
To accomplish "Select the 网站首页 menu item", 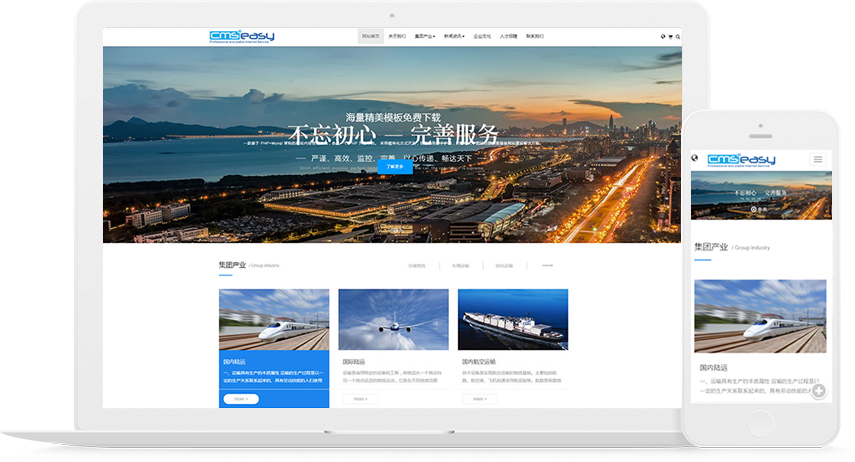I will point(370,36).
